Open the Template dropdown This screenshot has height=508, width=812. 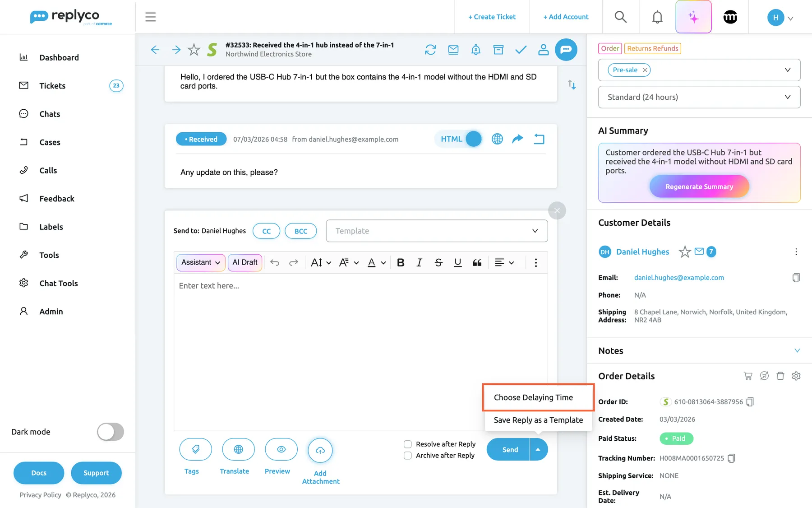437,231
